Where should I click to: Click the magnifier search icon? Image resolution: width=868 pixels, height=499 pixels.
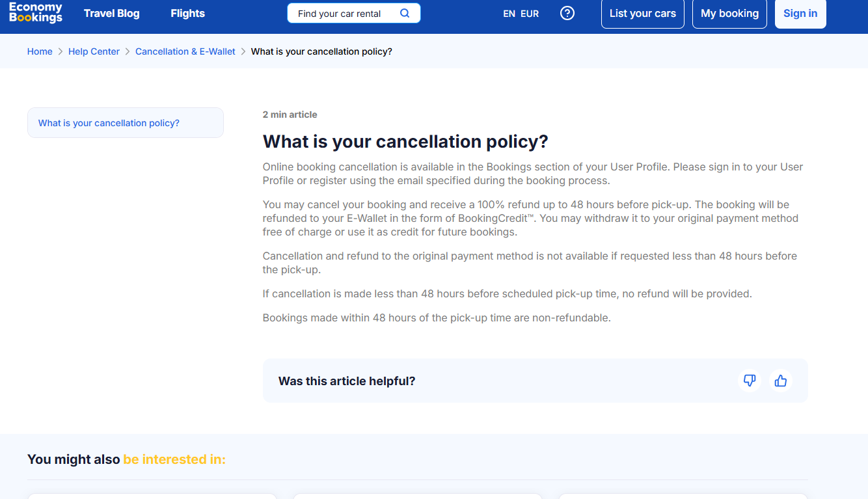[x=405, y=13]
